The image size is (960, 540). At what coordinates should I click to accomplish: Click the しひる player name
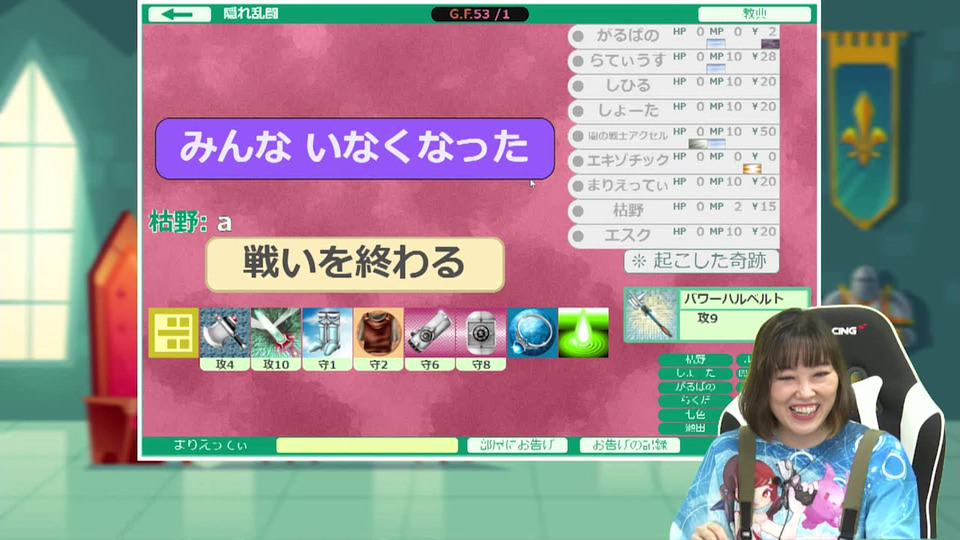628,86
